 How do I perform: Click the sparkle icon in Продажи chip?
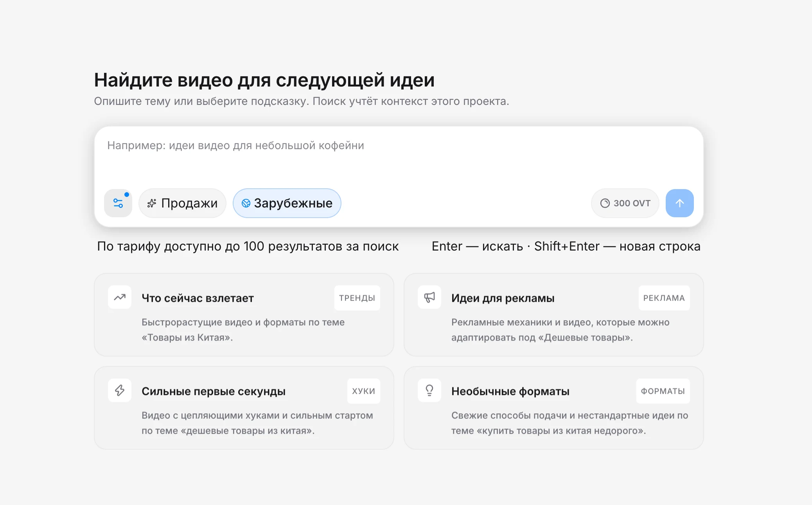pos(152,203)
